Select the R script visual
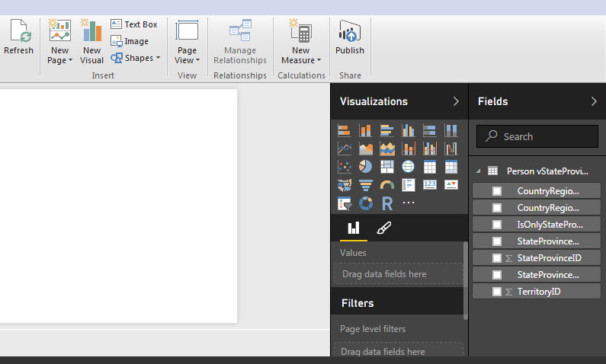The height and width of the screenshot is (364, 606). coord(387,203)
